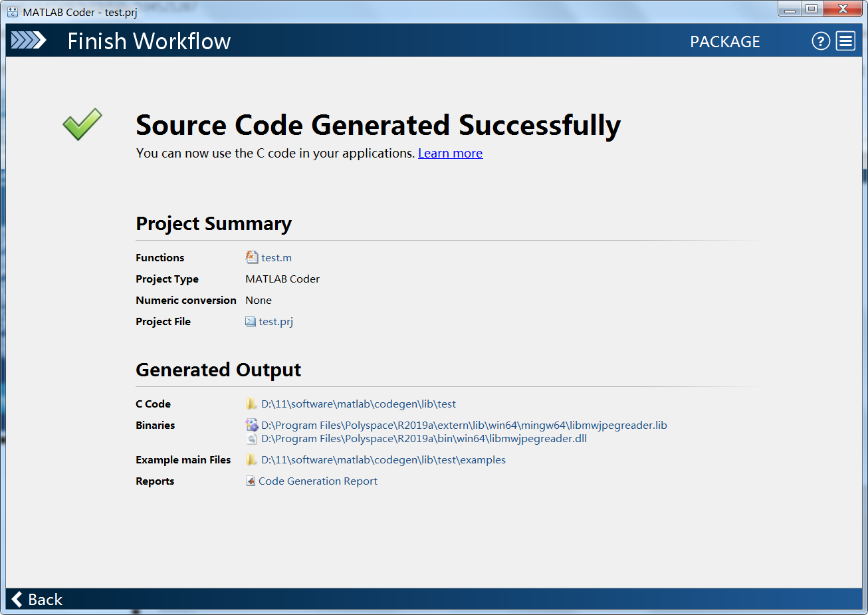Click the Example main Files folder icon
Viewport: 868px width, 615px height.
[251, 459]
